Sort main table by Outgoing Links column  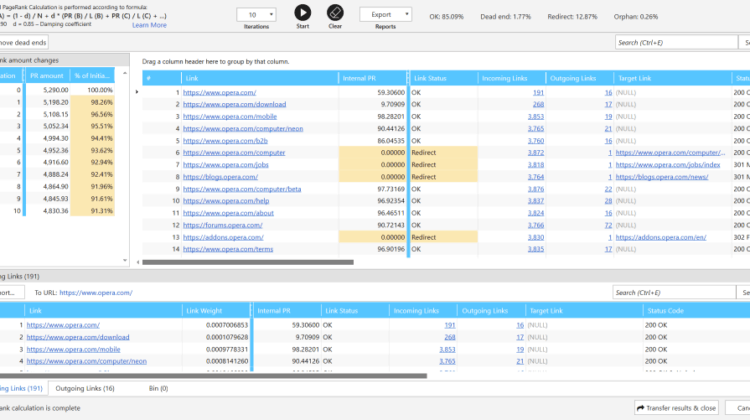pyautogui.click(x=580, y=78)
